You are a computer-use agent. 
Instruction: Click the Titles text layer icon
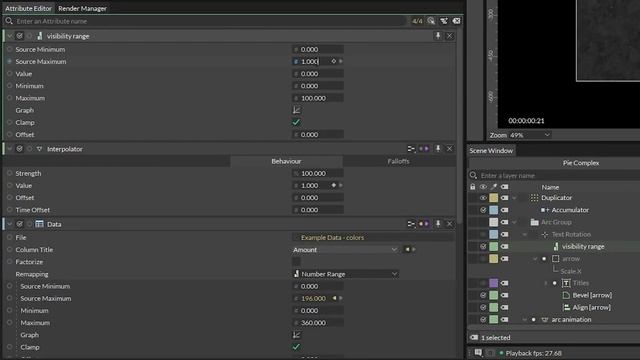(566, 283)
